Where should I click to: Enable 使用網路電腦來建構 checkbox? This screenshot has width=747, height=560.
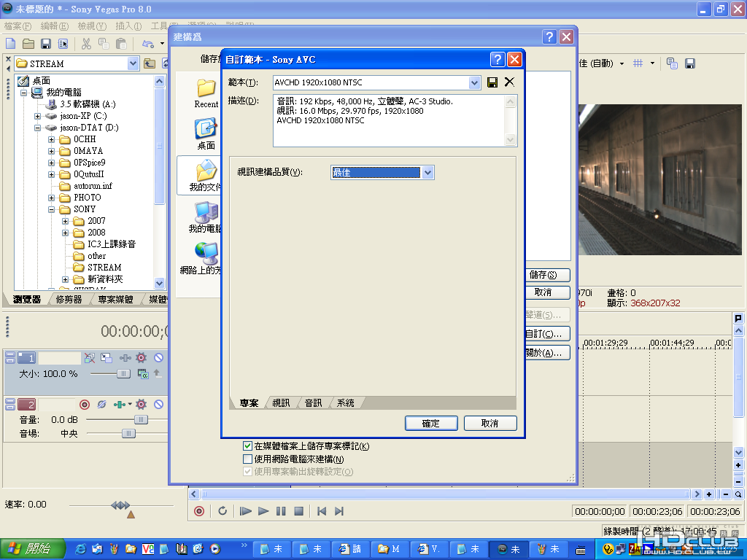tap(247, 459)
